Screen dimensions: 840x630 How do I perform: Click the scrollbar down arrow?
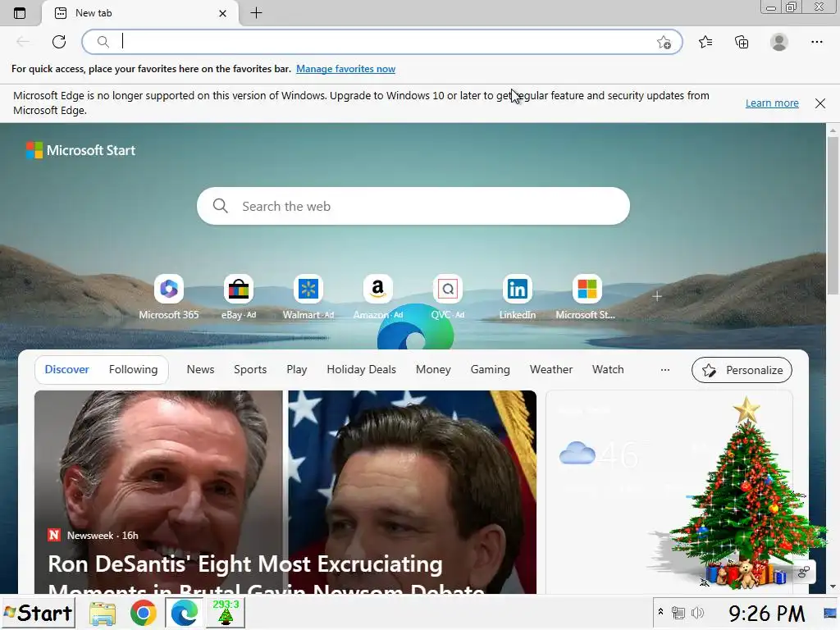click(833, 587)
